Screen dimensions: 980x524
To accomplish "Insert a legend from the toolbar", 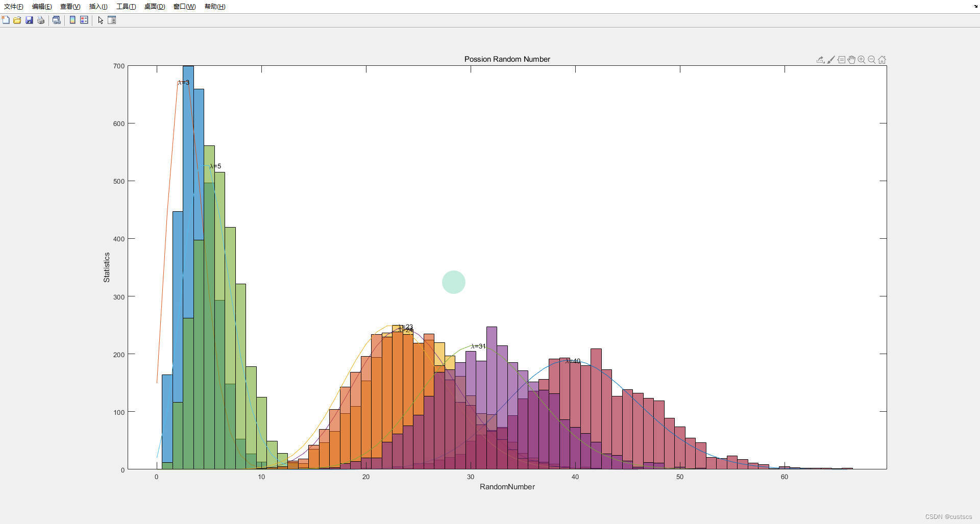I will (x=84, y=20).
